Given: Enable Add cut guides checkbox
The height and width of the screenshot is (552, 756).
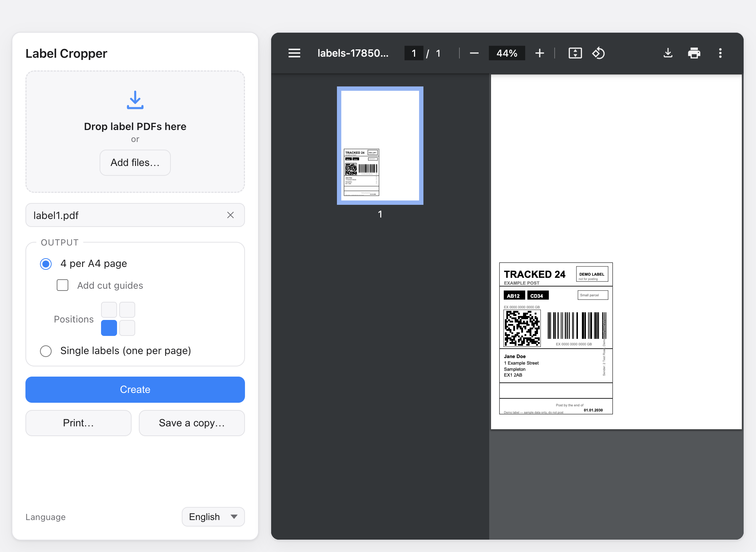Looking at the screenshot, I should 63,285.
